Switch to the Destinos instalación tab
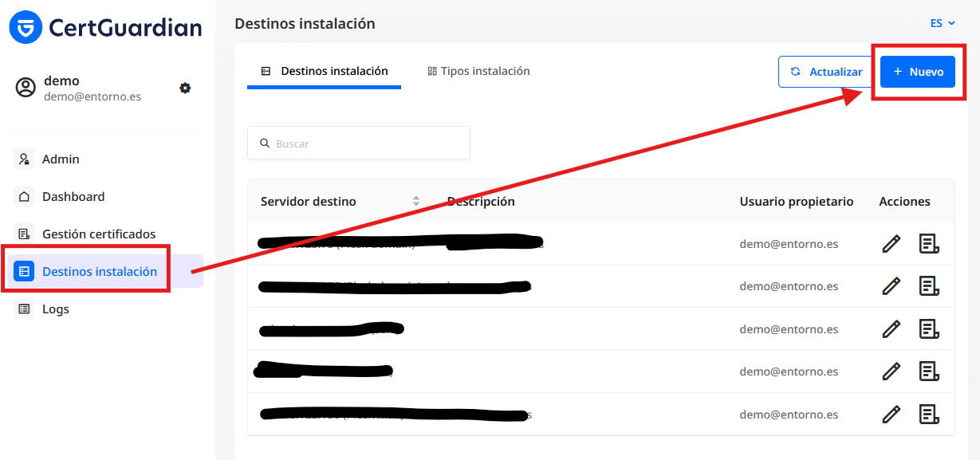 click(x=324, y=72)
